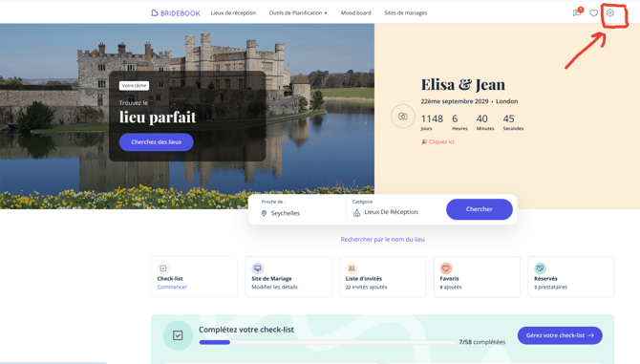Image resolution: width=640 pixels, height=364 pixels.
Task: Click the Réservés card icon
Action: [x=540, y=268]
